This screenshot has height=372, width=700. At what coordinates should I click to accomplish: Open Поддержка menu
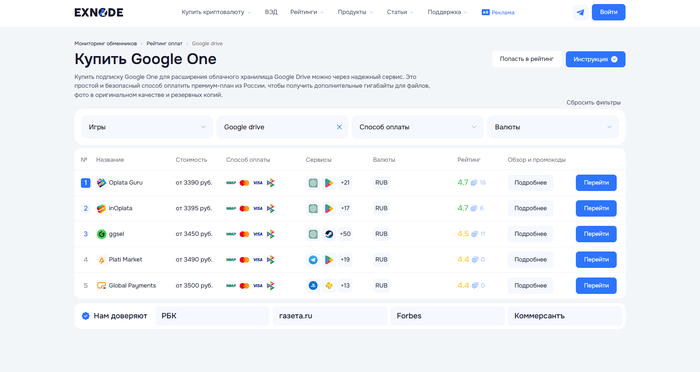pyautogui.click(x=447, y=13)
